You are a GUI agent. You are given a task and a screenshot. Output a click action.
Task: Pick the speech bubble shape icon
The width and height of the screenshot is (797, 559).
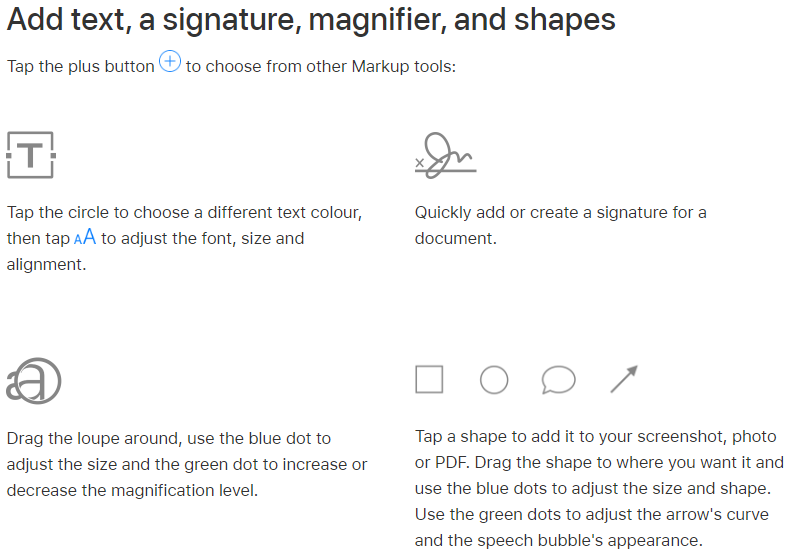(x=558, y=380)
